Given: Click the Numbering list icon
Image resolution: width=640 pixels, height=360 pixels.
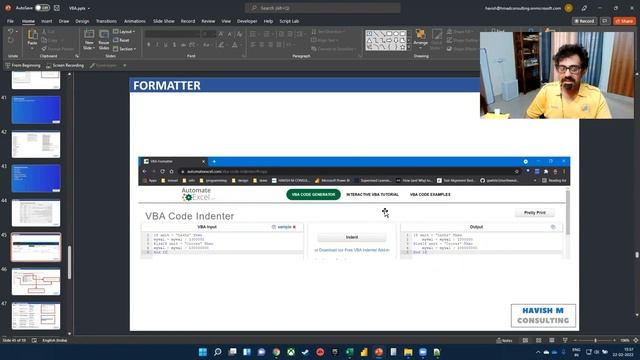Looking at the screenshot, I should click(x=267, y=34).
